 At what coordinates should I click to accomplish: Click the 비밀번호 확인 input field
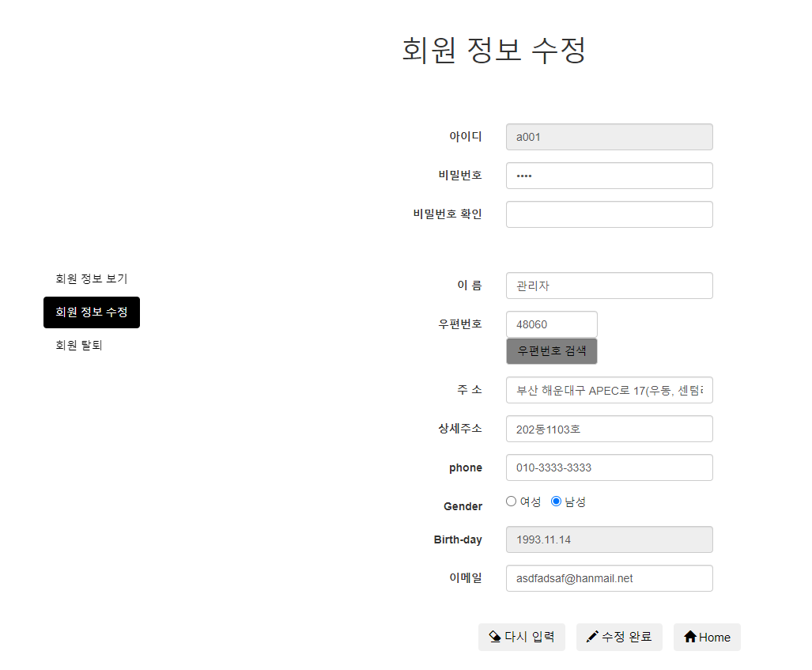click(609, 214)
